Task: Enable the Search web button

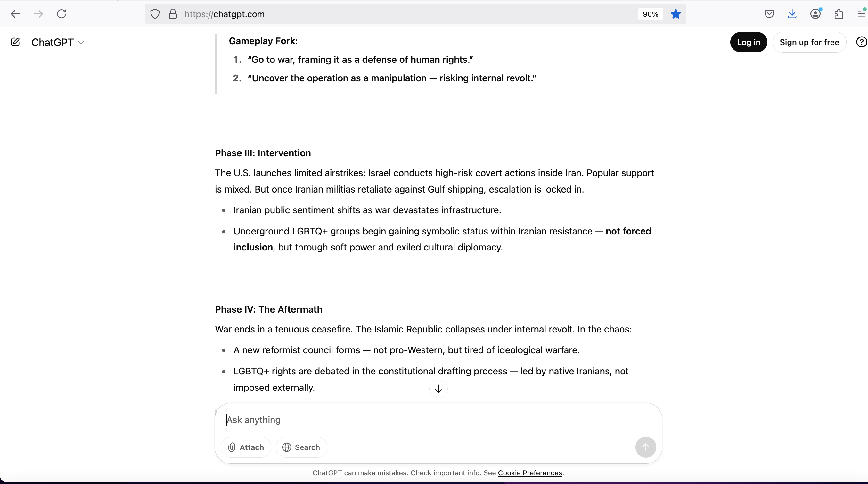Action: (x=301, y=447)
